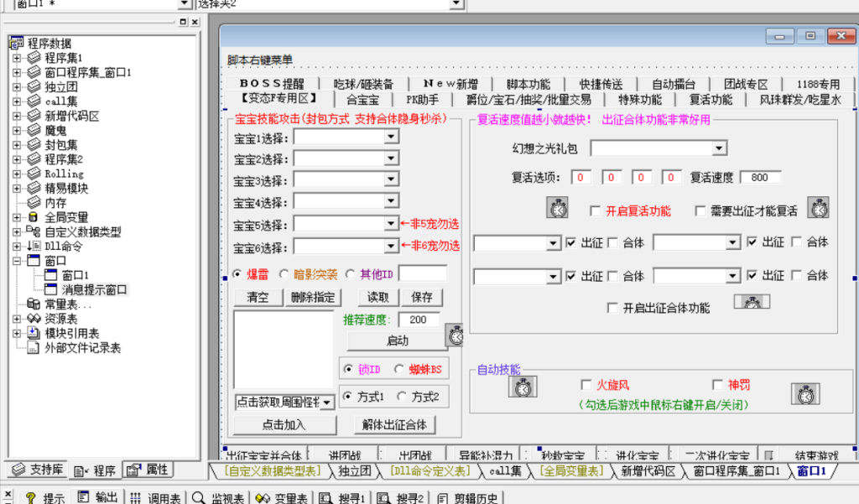Screen dimensions: 859x504
Task: Select the 程序集1 module icon
Action: pos(34,57)
